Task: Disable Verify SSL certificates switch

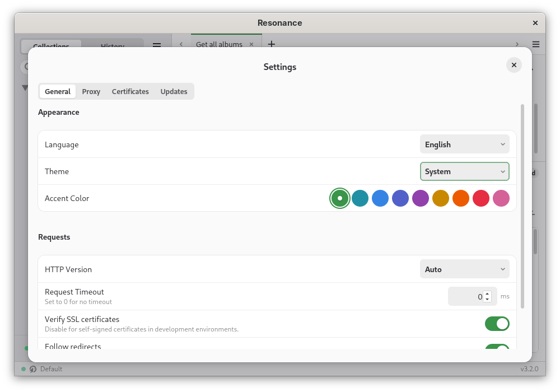Action: (497, 324)
